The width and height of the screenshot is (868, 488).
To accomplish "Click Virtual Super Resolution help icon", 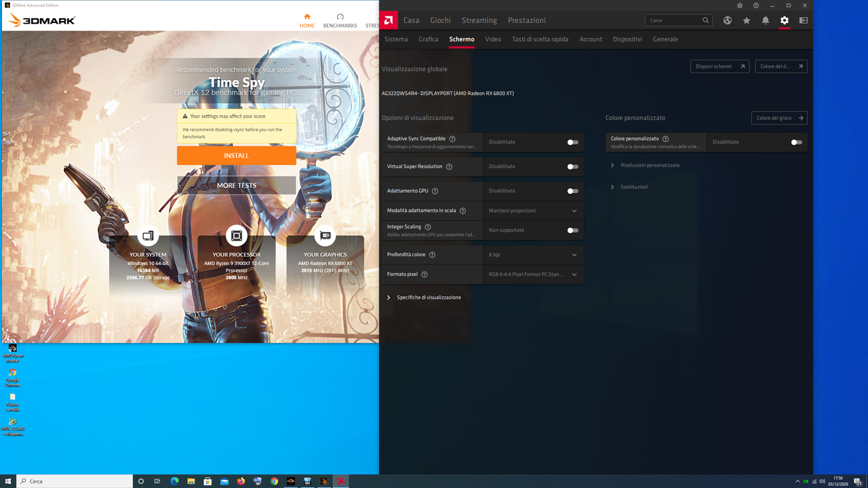I will tap(449, 167).
